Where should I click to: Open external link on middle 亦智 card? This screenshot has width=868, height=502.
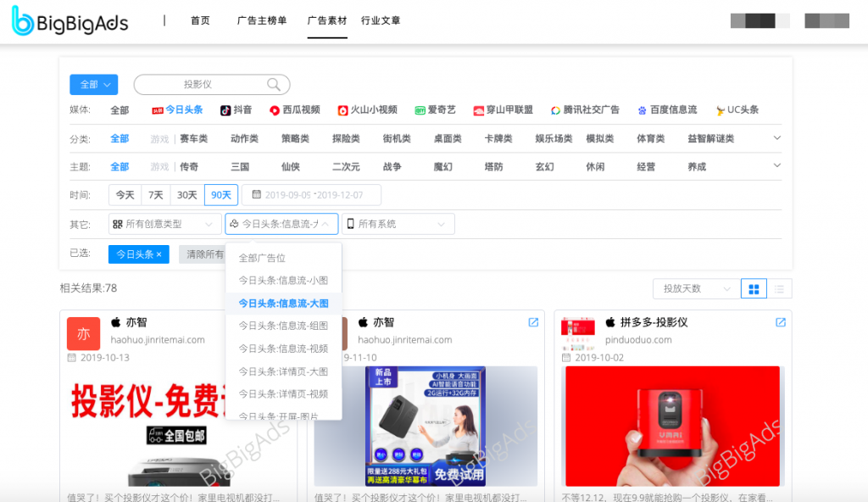(533, 322)
